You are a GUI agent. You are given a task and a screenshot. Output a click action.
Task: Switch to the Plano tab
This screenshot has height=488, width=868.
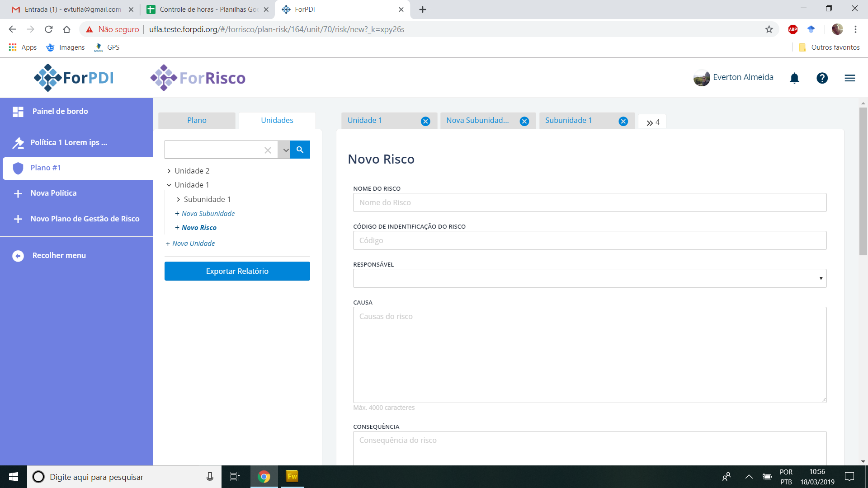click(x=197, y=120)
